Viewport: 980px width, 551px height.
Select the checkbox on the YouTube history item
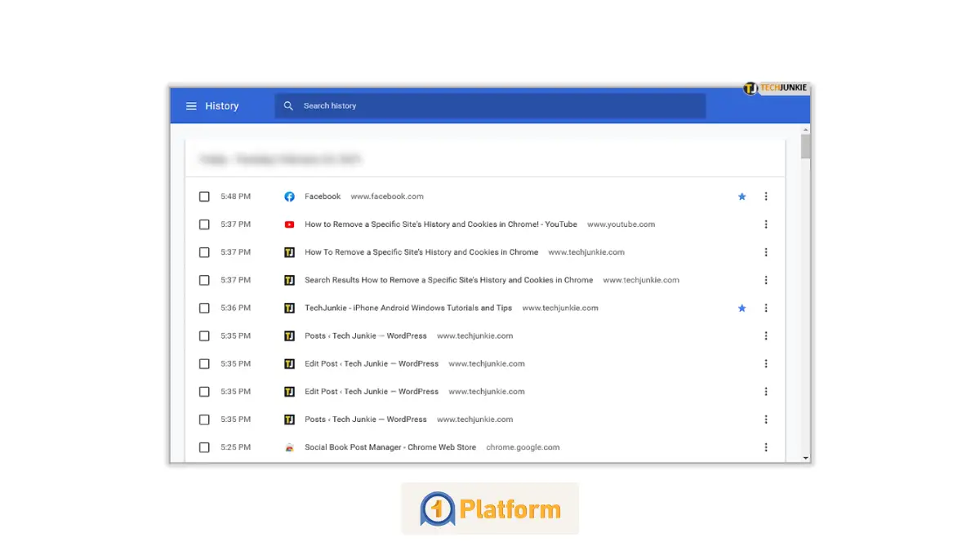(204, 224)
